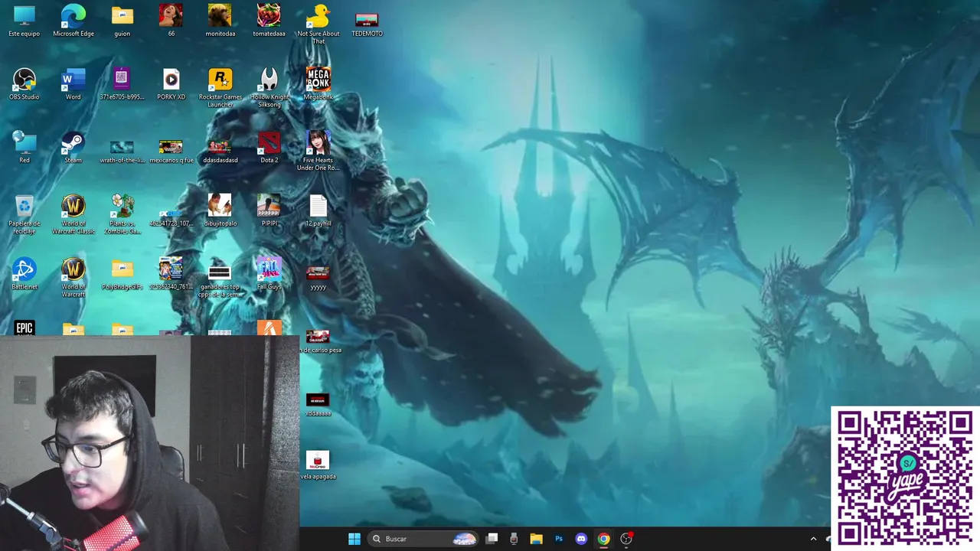The width and height of the screenshot is (980, 551).
Task: Open the wrath-of-the-li image file
Action: coord(122,152)
